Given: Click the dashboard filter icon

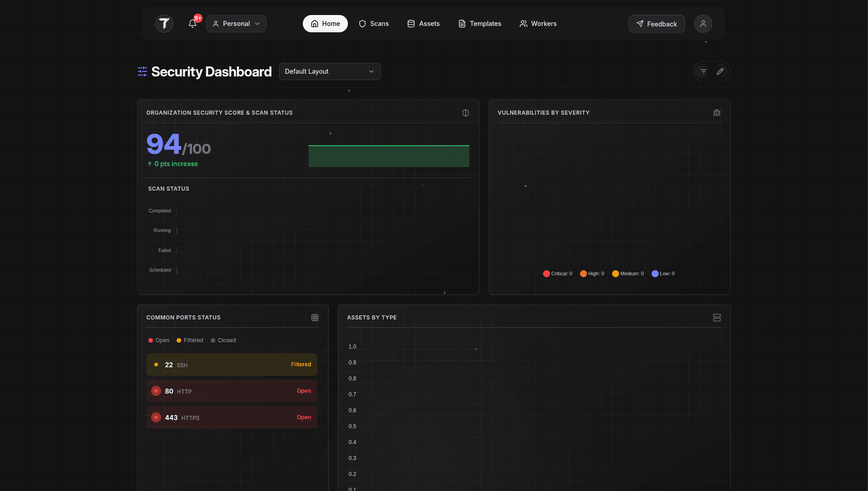Looking at the screenshot, I should (704, 71).
